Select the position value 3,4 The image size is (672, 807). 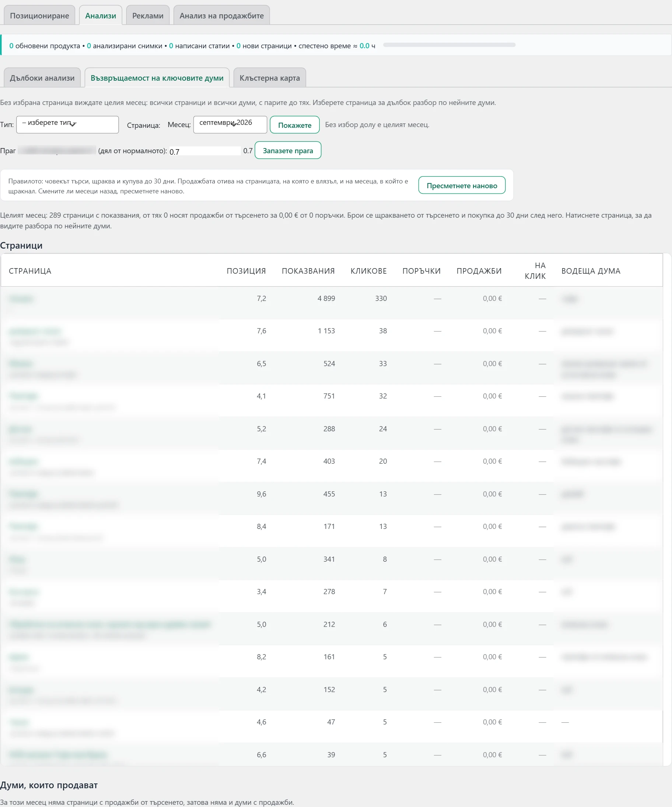[x=262, y=591]
